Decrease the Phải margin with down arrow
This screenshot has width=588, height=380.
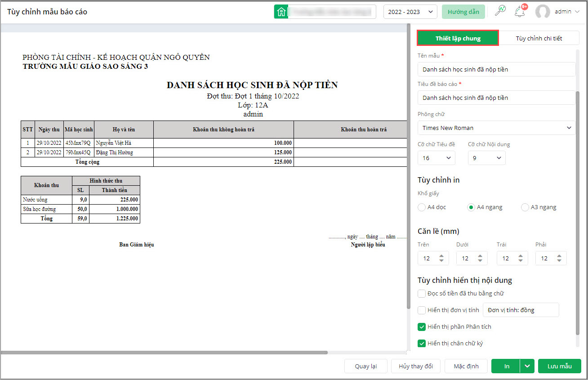coord(559,261)
